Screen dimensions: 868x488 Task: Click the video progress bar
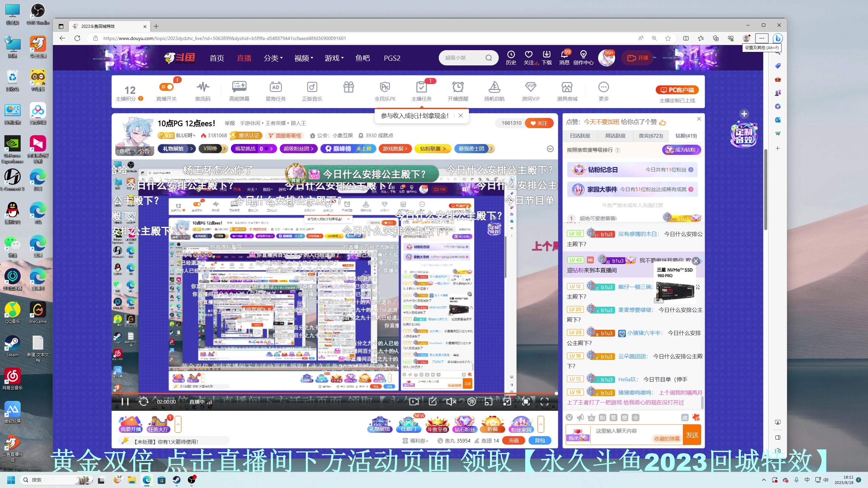point(334,393)
